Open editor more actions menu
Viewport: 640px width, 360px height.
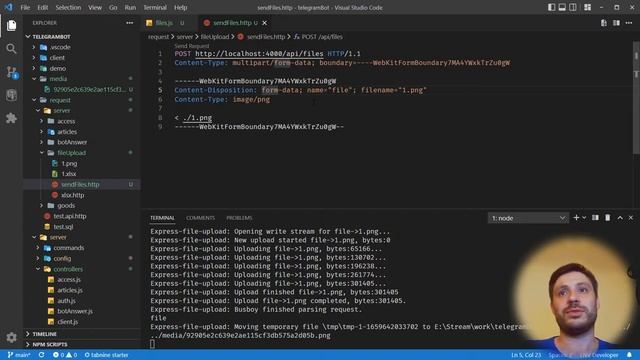pyautogui.click(x=629, y=23)
